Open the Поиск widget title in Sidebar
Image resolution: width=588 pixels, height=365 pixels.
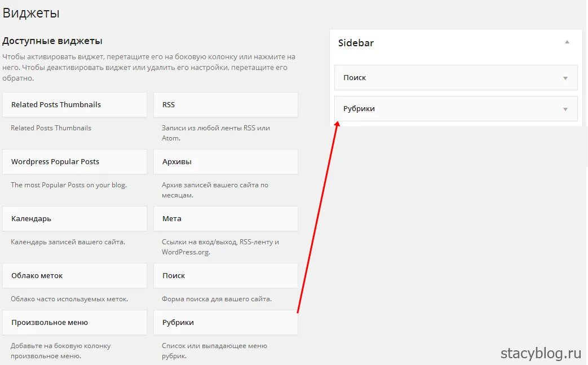point(355,78)
